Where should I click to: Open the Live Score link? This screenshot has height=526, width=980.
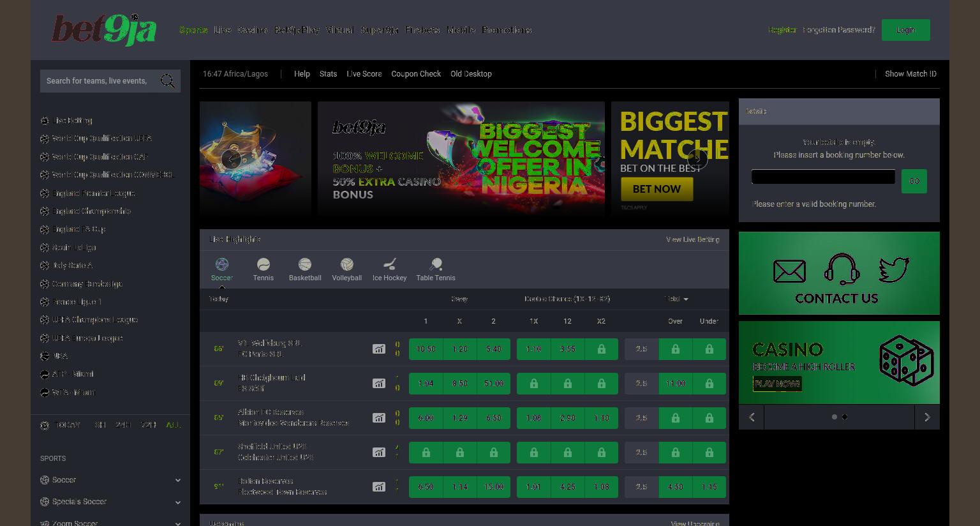click(x=364, y=74)
